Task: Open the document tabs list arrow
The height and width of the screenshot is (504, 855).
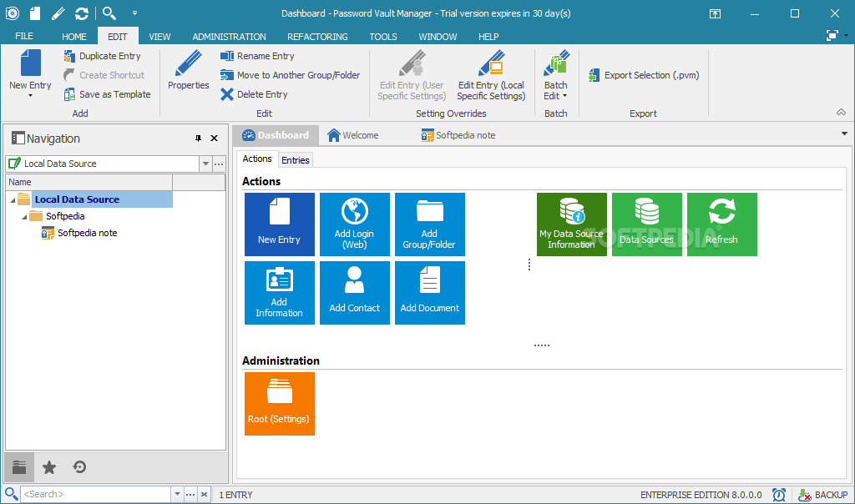Action: pos(844,134)
